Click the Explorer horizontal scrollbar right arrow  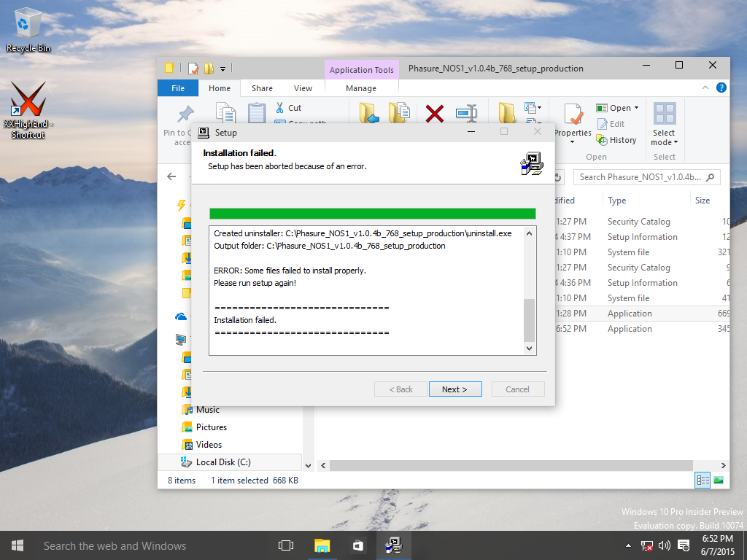point(723,465)
